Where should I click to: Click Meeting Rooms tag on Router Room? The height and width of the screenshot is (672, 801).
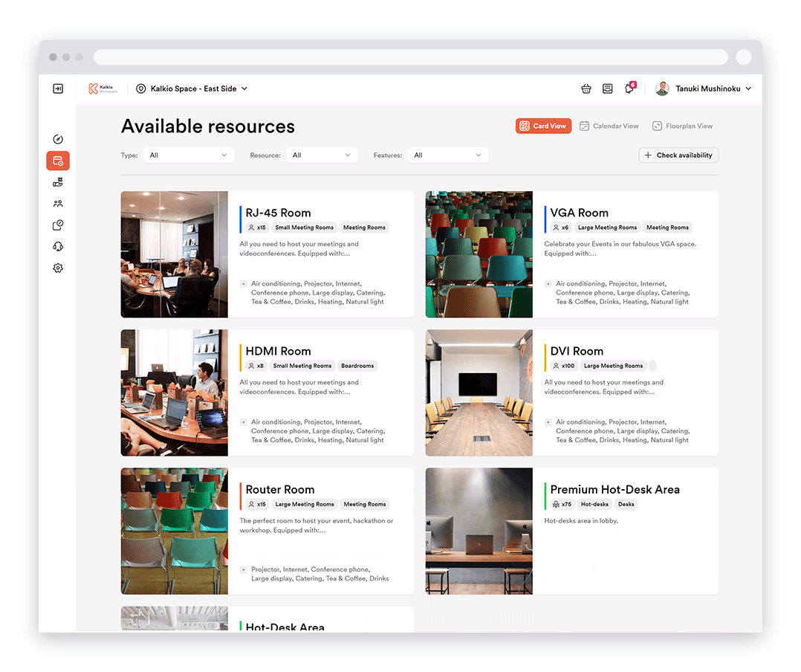[x=365, y=505]
